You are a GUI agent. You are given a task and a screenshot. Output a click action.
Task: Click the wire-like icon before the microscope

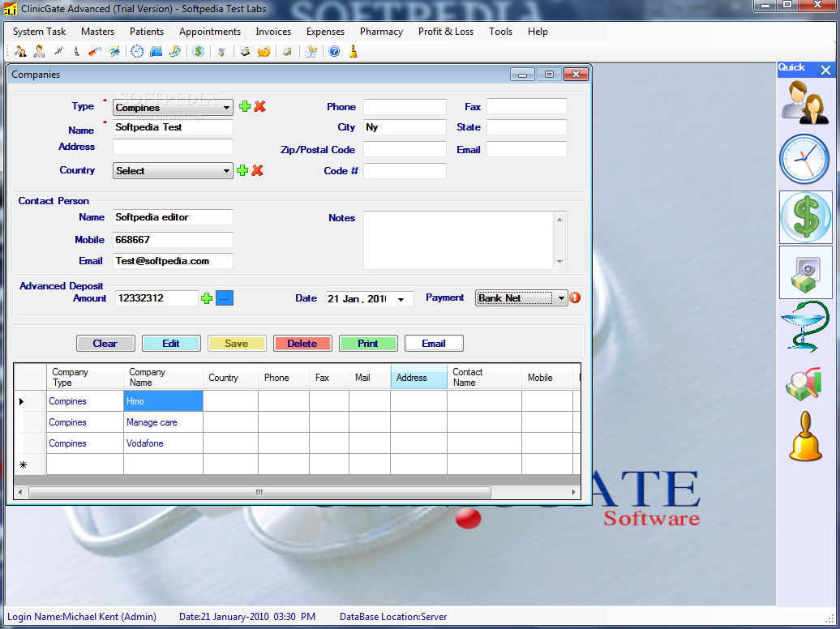[58, 51]
